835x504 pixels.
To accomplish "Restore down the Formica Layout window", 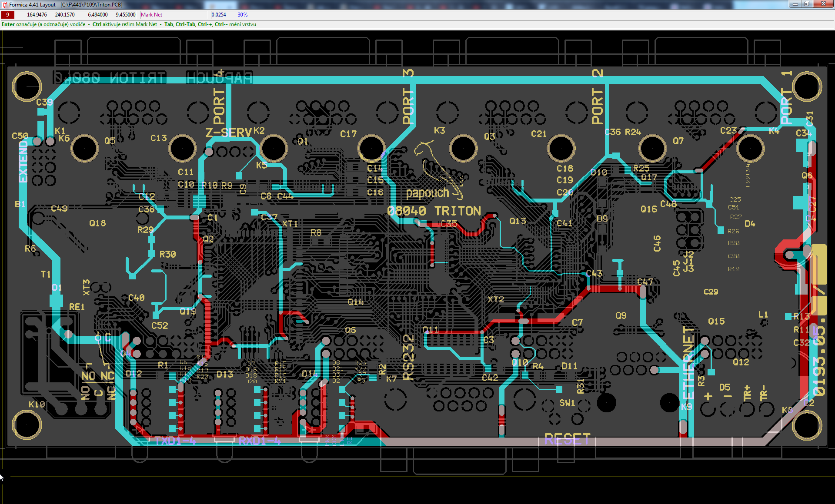I will (806, 4).
